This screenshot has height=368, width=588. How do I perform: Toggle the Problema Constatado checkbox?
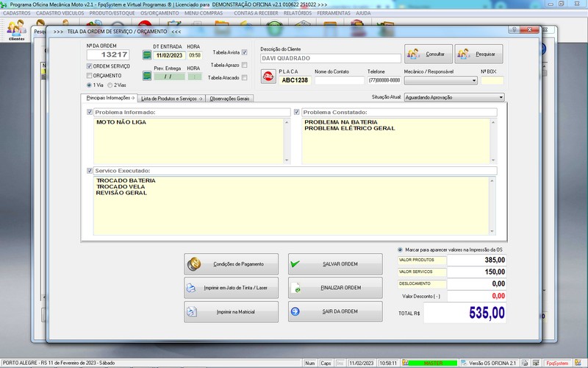click(297, 112)
